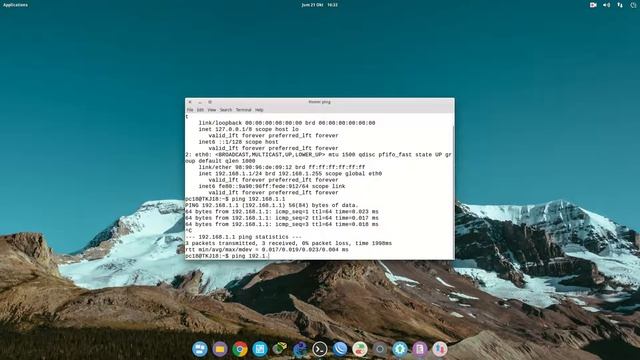
Task: Minimize the terminal window
Action: (200, 102)
